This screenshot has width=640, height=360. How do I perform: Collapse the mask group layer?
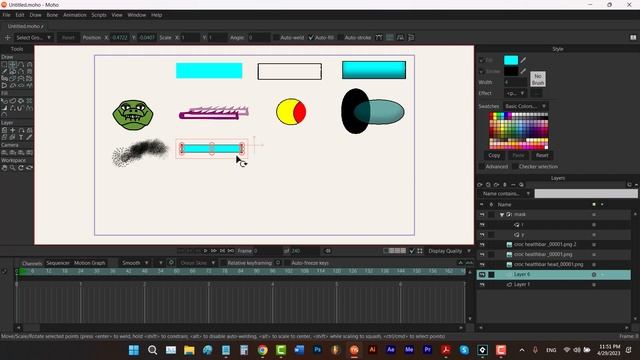(x=502, y=215)
